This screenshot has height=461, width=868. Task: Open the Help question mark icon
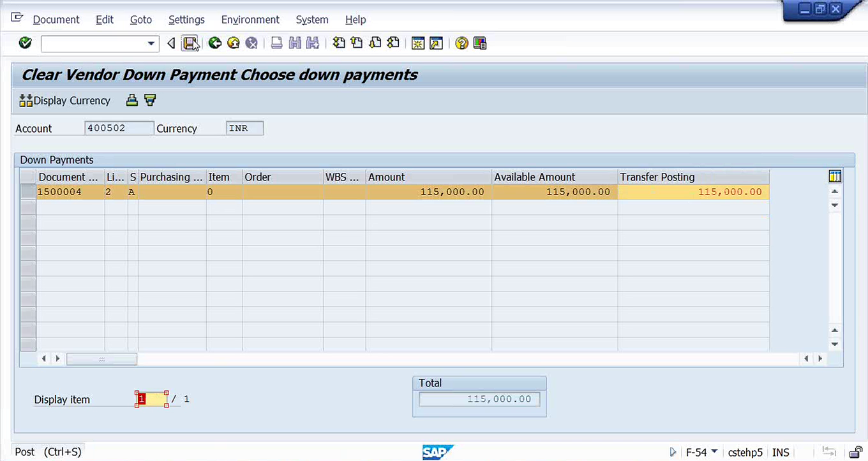461,43
